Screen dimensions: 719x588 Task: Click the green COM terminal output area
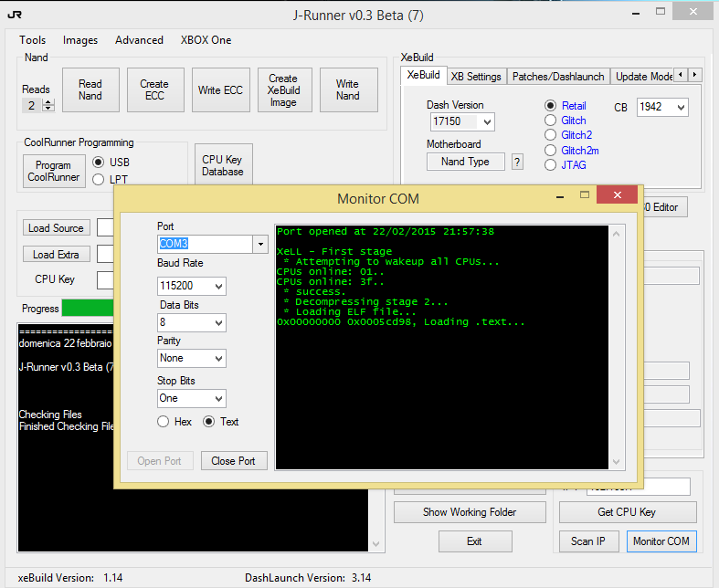coord(441,347)
